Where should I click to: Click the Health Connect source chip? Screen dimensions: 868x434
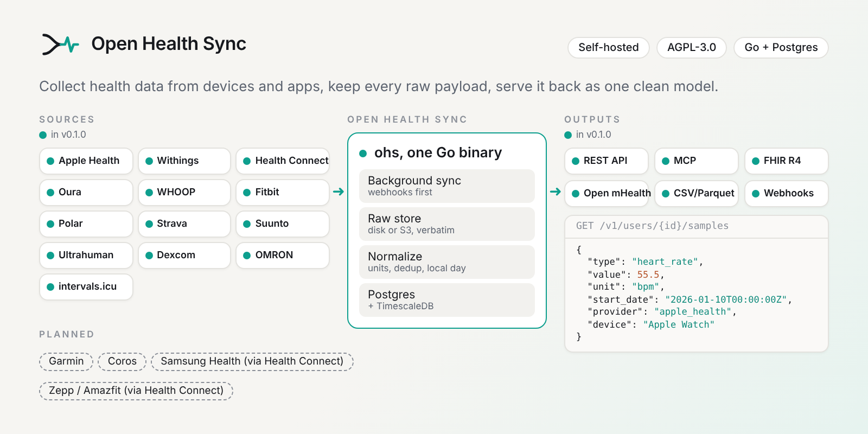tap(283, 161)
